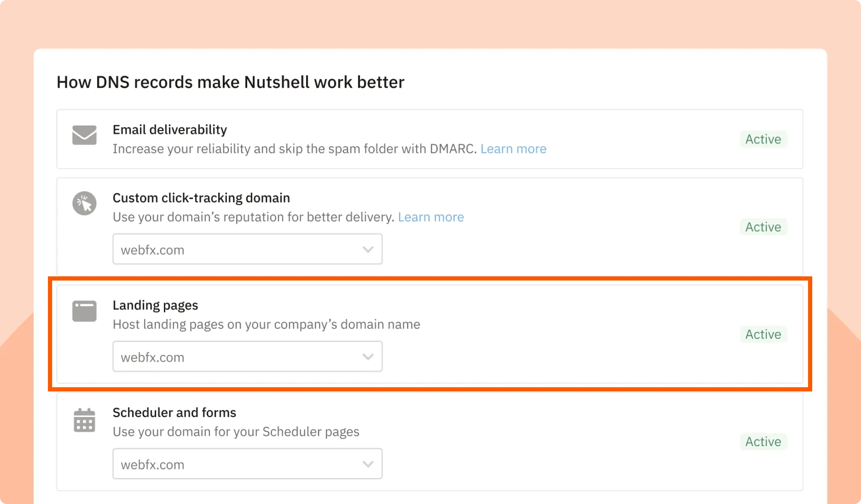Click the email envelope icon for Email deliverability
This screenshot has width=861, height=504.
(85, 135)
